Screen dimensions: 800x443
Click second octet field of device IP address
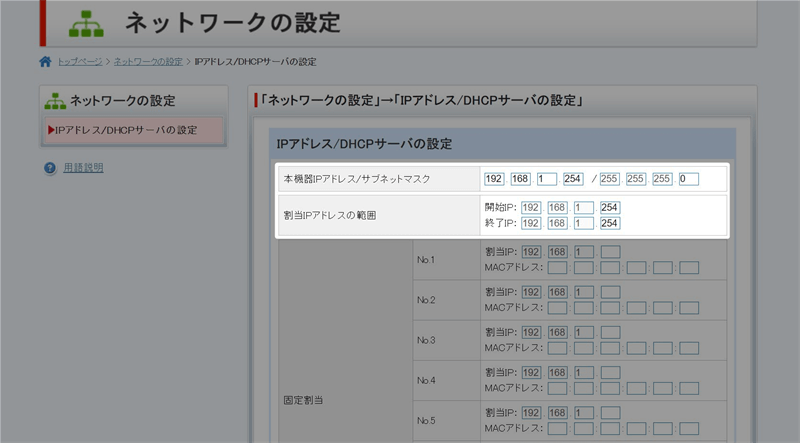[x=520, y=179]
